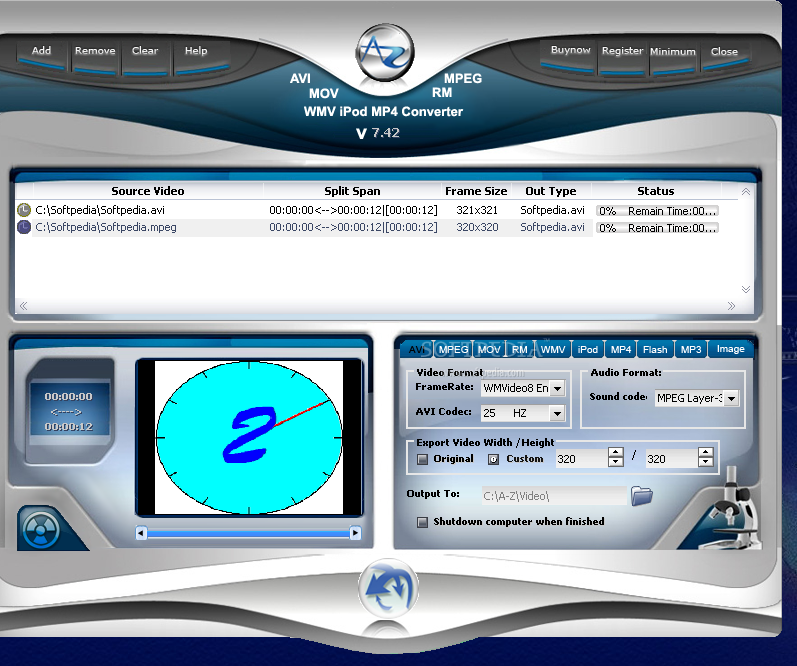Screen dimensions: 797x666
Task: Click the video preview thumbnail
Action: (x=249, y=437)
